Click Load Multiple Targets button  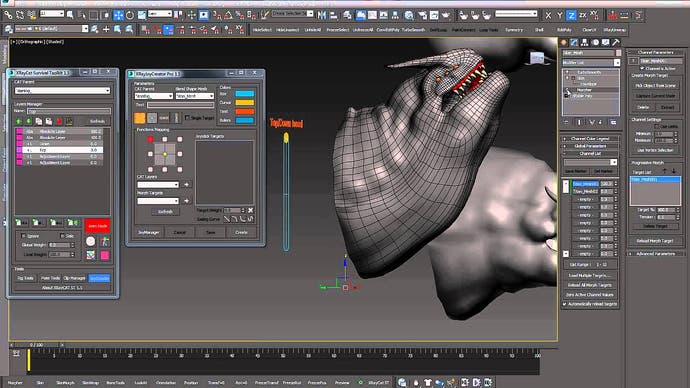point(590,275)
